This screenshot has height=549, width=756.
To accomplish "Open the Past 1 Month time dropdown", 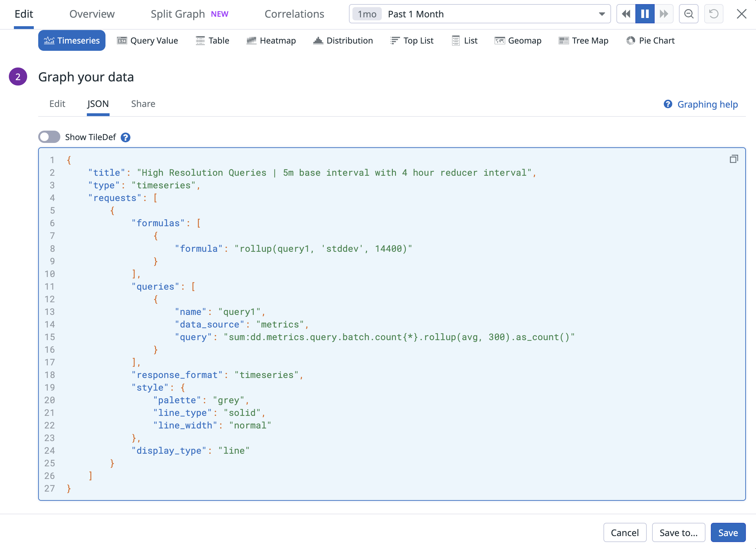I will point(602,14).
